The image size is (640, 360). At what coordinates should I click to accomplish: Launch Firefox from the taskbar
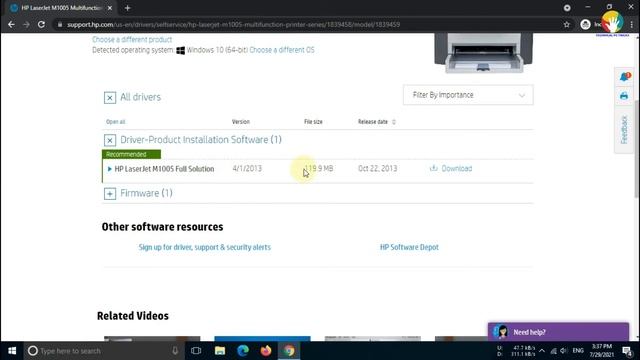click(x=266, y=351)
